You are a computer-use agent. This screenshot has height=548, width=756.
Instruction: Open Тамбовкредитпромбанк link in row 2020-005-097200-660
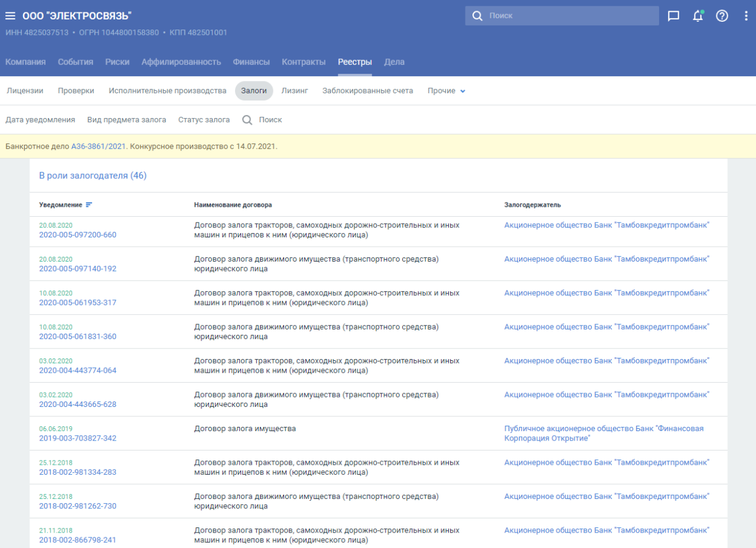pos(607,225)
